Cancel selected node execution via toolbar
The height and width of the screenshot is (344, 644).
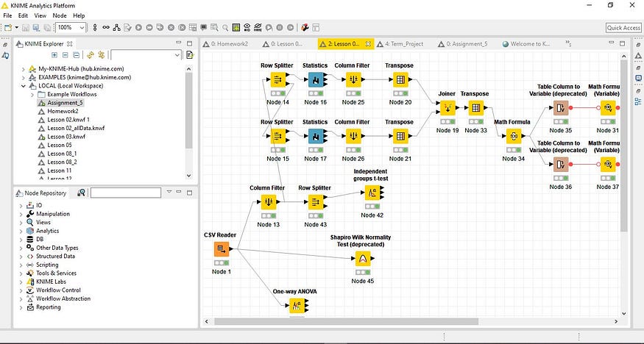171,27
